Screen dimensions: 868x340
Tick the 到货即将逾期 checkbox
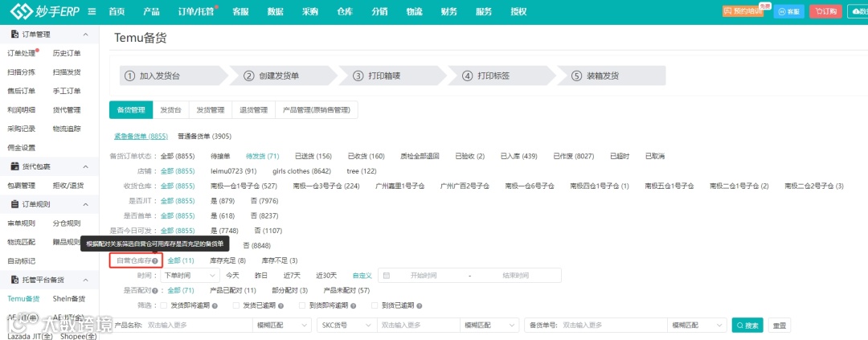301,305
